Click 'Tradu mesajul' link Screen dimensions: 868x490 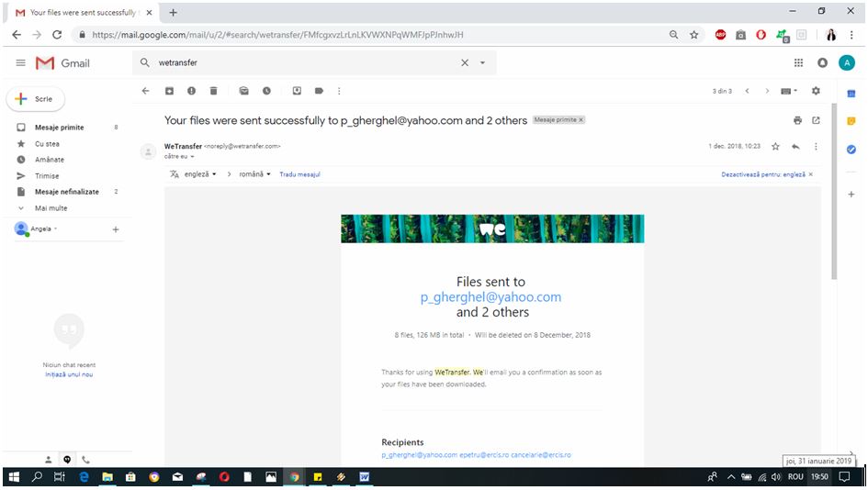point(299,174)
